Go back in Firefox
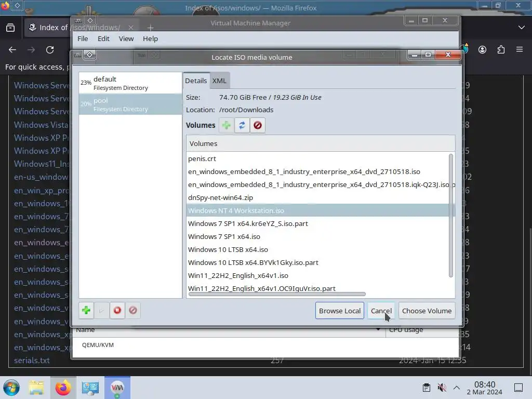Screen dimensions: 532x399 click(12, 50)
